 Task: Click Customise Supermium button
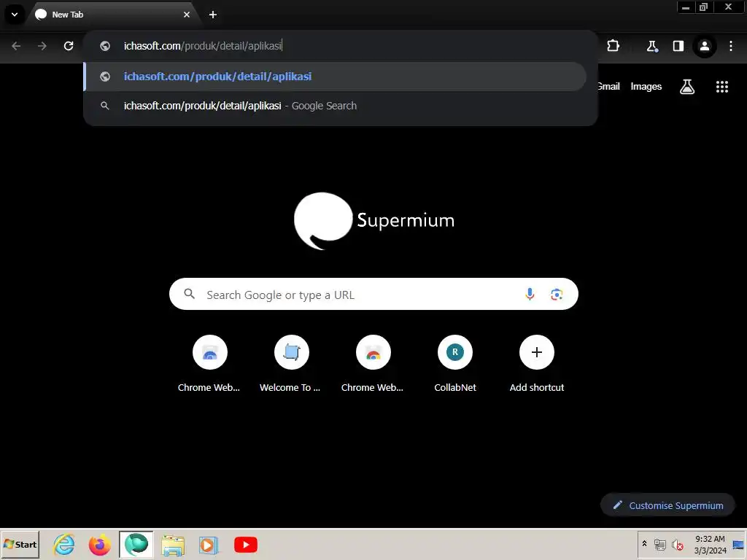point(668,505)
